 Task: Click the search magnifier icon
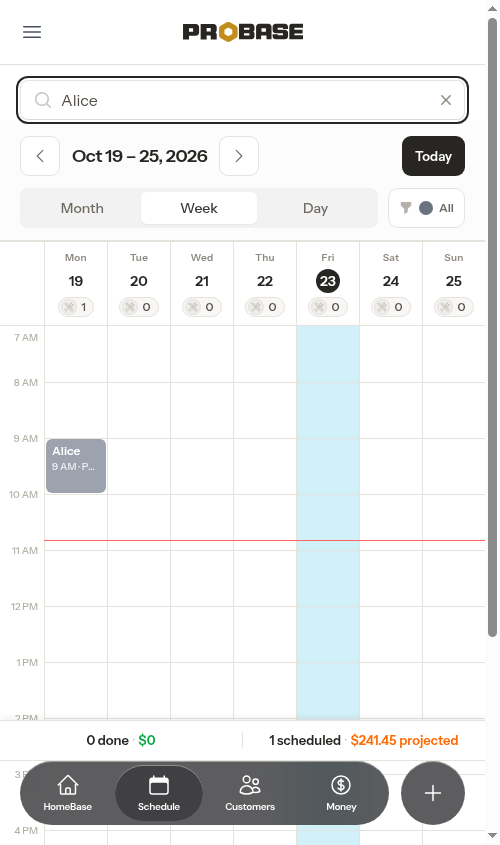43,100
